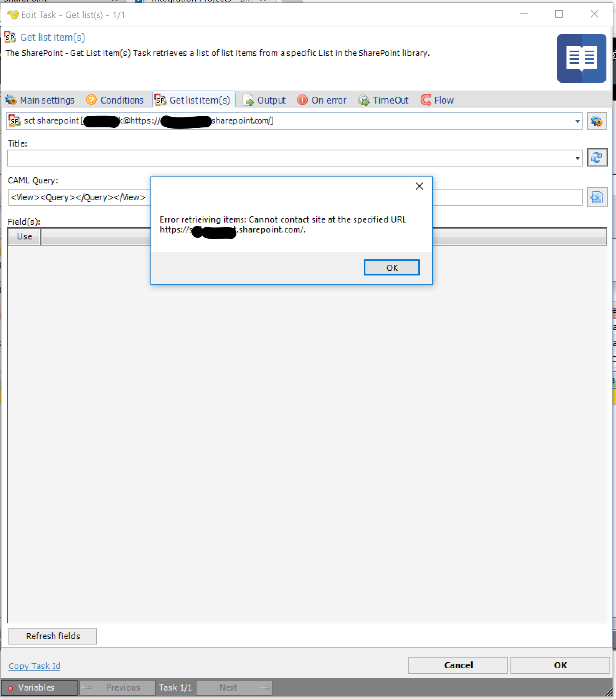Image resolution: width=616 pixels, height=699 pixels.
Task: Expand the Title list dropdown
Action: point(577,158)
